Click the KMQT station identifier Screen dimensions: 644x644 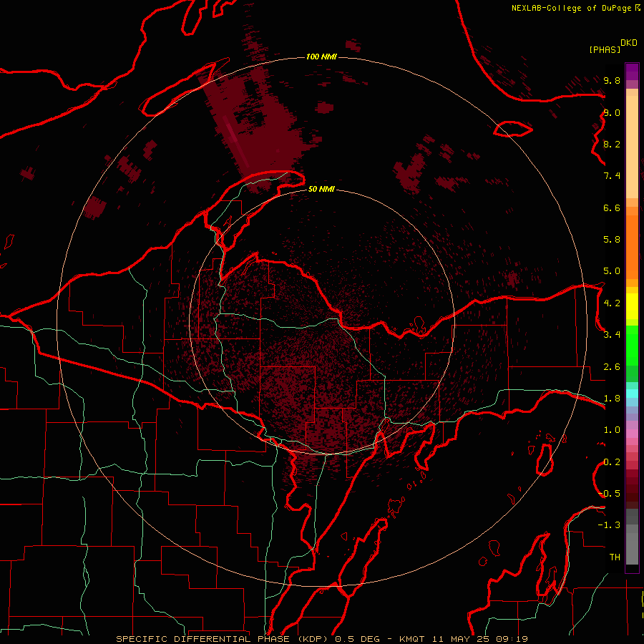click(412, 639)
